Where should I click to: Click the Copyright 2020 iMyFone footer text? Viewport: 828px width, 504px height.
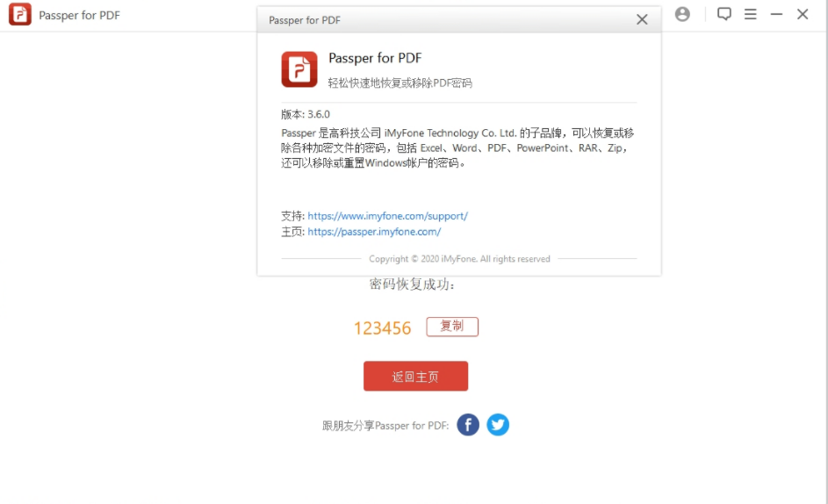tap(459, 259)
